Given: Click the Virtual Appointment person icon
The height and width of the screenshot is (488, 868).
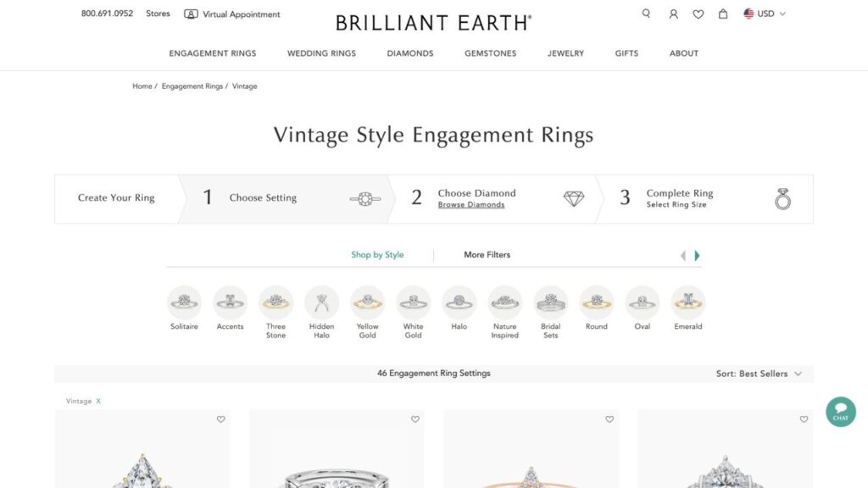Looking at the screenshot, I should tap(191, 14).
